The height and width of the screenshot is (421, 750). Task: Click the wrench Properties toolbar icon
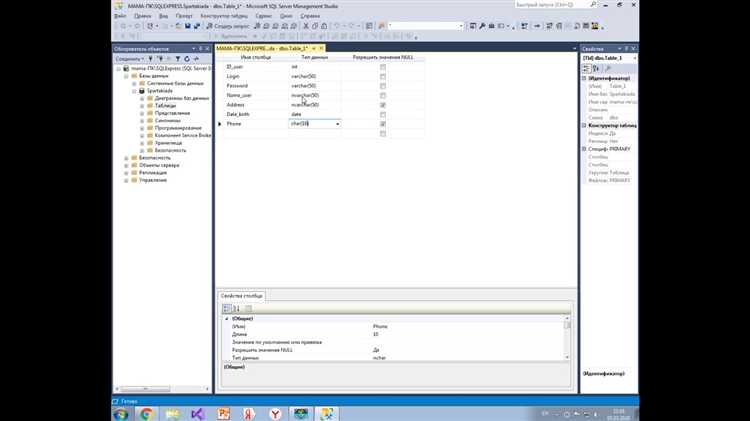(x=482, y=26)
